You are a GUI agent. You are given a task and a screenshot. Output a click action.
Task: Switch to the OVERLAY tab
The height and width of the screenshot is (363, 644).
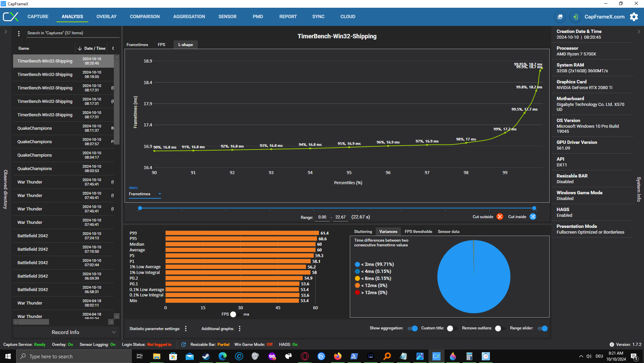106,16
